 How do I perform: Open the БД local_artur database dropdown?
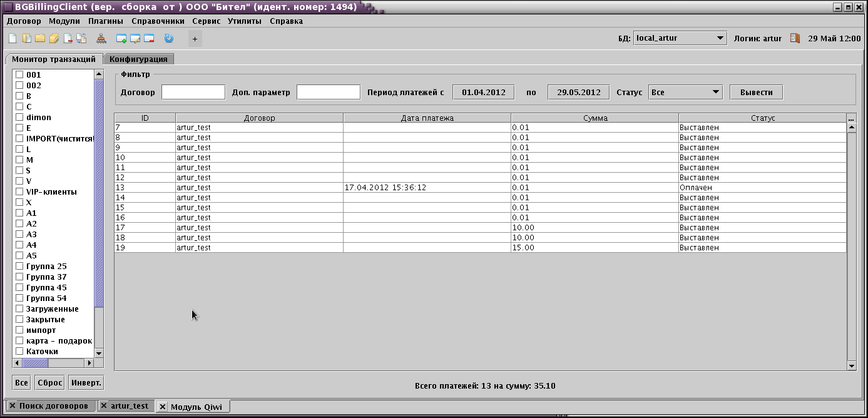pos(680,38)
